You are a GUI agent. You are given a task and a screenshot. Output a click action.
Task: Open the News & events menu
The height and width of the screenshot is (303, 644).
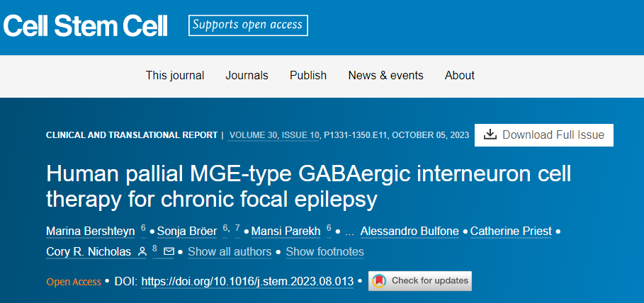[385, 76]
